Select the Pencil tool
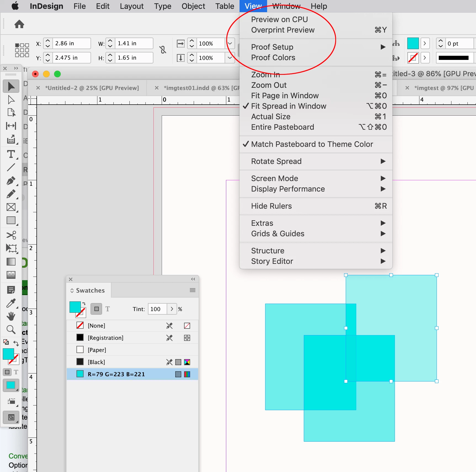Viewport: 476px width, 472px height. [11, 194]
